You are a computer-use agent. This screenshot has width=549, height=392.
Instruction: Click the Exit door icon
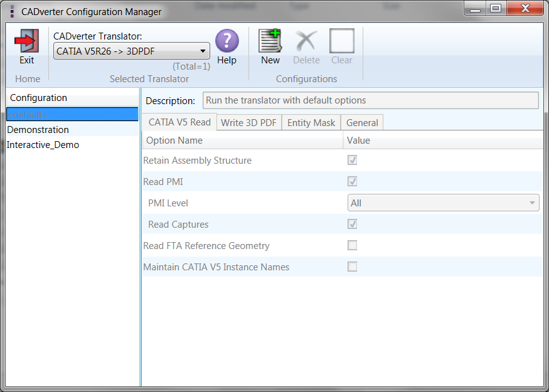pos(26,41)
